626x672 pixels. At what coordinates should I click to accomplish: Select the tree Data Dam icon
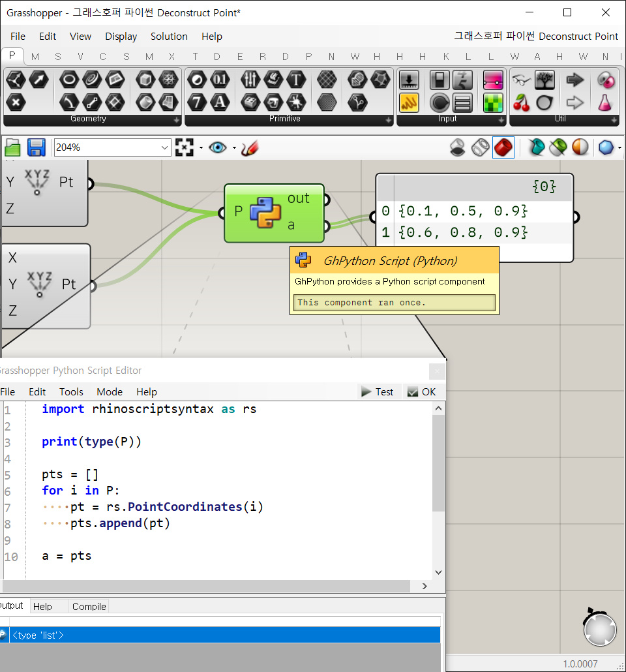click(x=544, y=80)
